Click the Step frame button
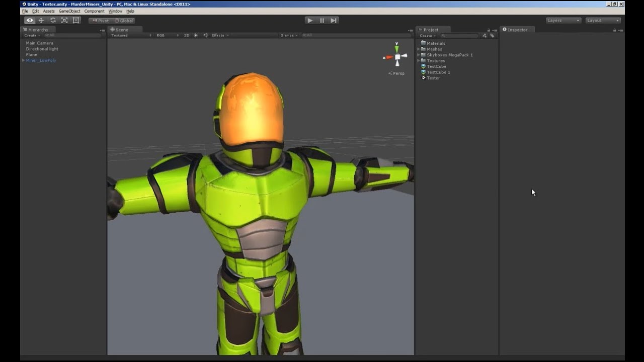 (x=334, y=21)
